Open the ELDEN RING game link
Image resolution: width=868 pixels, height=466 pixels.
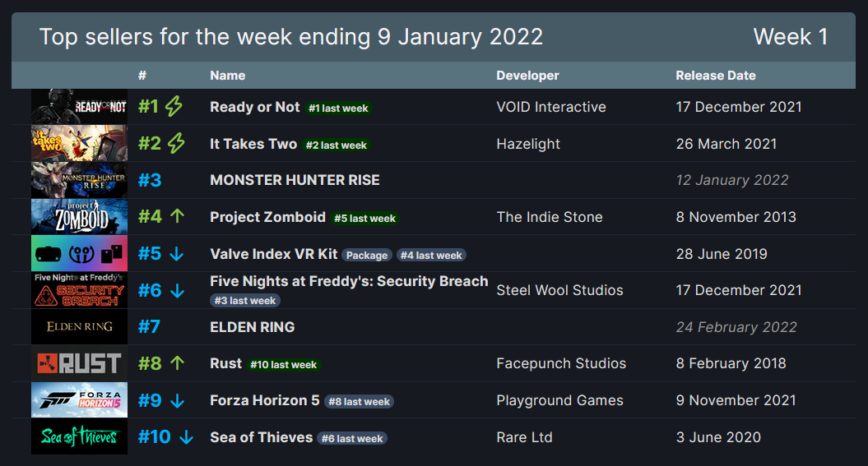[x=252, y=327]
